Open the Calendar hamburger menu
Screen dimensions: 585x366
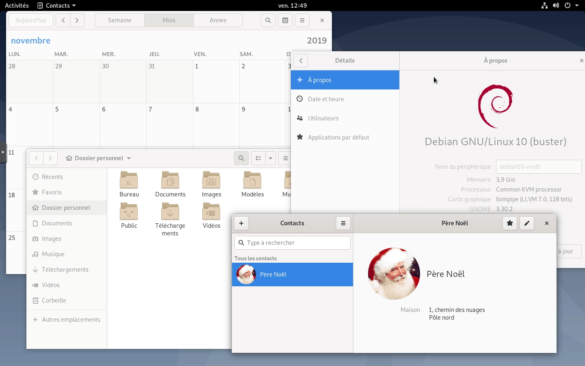[x=302, y=20]
